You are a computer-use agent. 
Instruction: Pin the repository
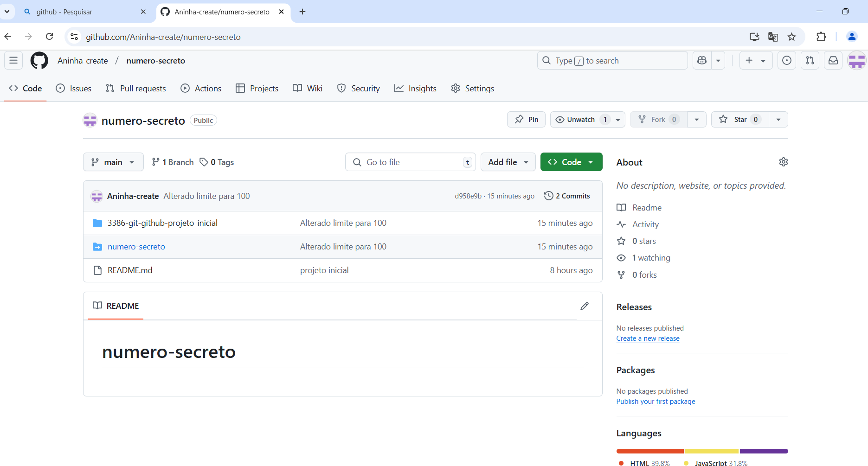coord(526,119)
